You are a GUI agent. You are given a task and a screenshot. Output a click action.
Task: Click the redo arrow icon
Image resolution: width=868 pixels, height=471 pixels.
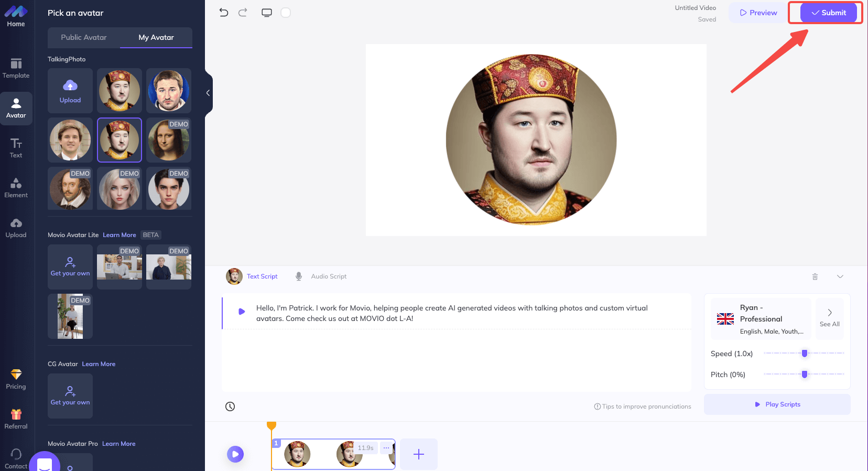pos(243,13)
